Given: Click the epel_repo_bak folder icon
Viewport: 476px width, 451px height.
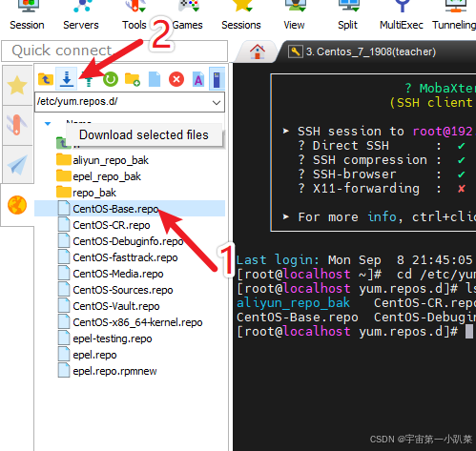Looking at the screenshot, I should coord(64,175).
